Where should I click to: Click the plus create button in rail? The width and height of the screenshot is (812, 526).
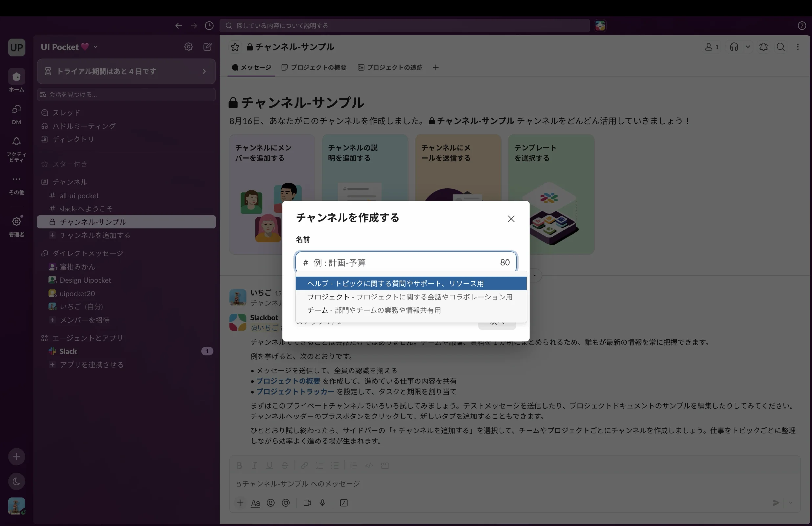coord(16,457)
